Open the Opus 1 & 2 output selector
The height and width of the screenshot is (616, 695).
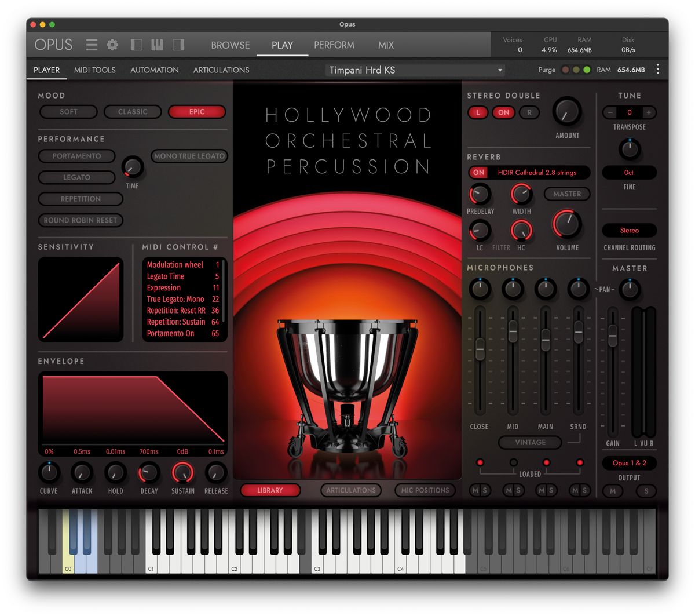point(629,463)
